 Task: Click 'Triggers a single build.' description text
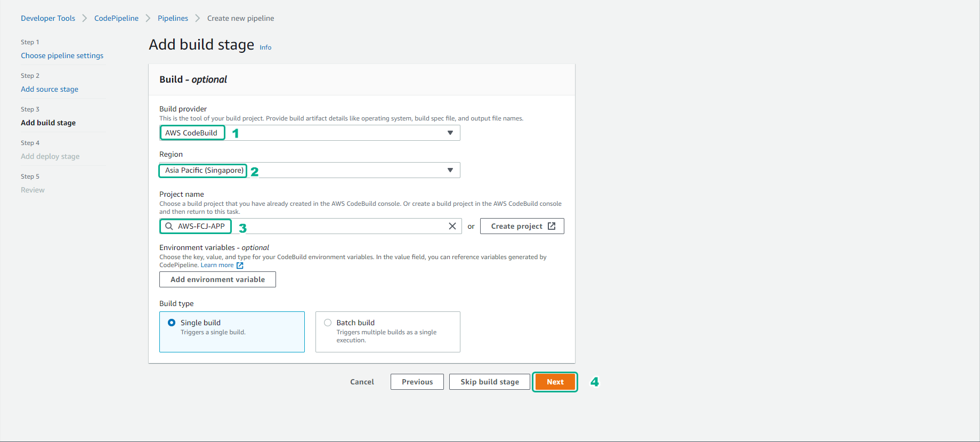pyautogui.click(x=213, y=332)
